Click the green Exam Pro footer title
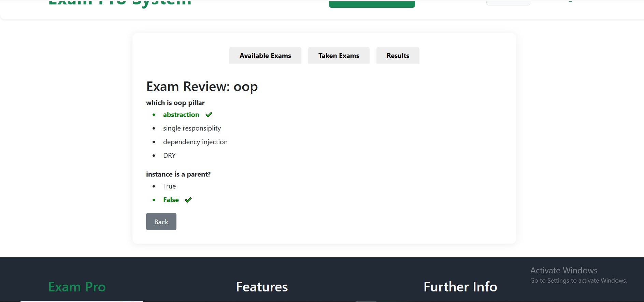 click(x=77, y=287)
